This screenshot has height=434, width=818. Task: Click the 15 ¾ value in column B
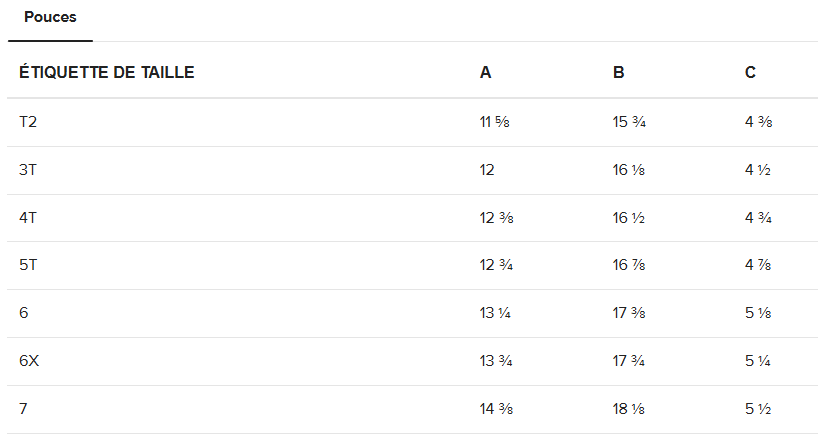629,122
